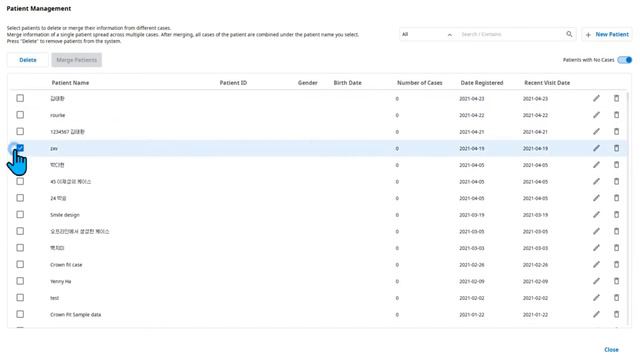Select the Yenny Ha checkbox

point(20,281)
